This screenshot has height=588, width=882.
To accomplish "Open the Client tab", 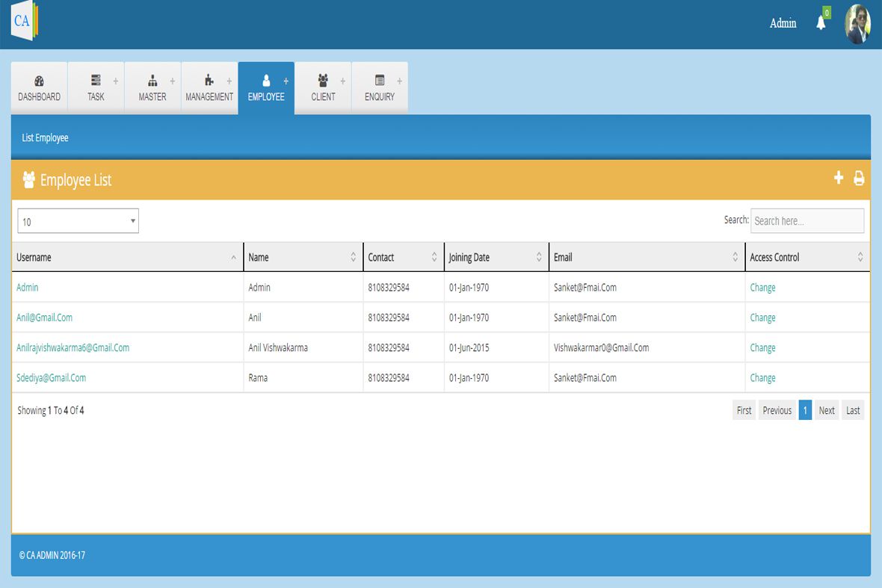I will [323, 88].
